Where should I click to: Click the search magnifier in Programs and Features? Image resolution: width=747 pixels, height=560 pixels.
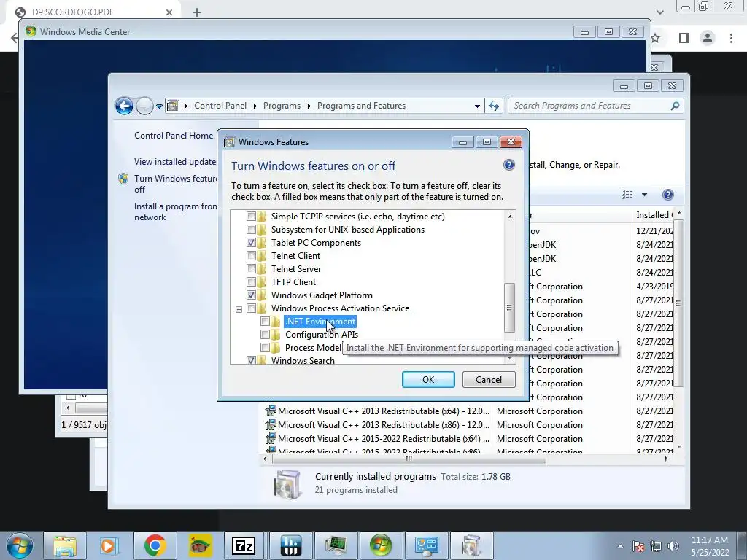point(675,106)
